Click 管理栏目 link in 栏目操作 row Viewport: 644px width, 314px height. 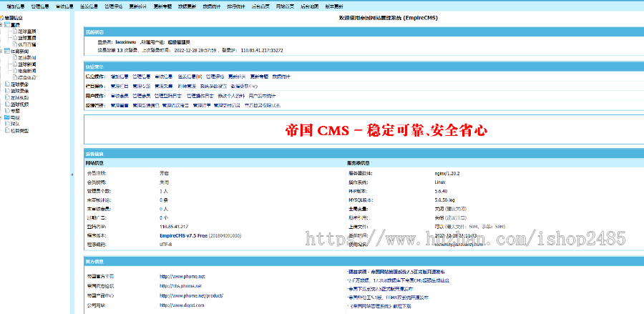pos(119,87)
